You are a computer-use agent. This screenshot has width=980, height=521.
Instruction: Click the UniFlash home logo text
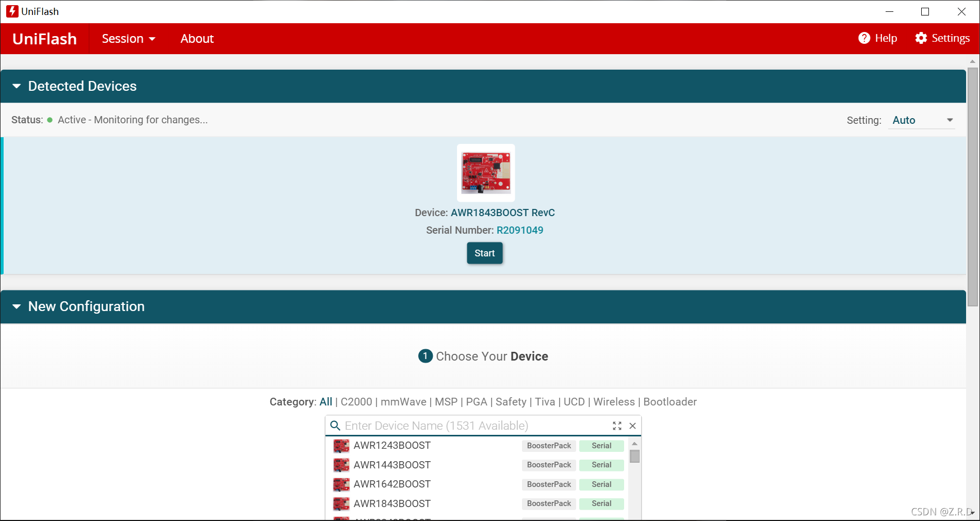point(45,39)
